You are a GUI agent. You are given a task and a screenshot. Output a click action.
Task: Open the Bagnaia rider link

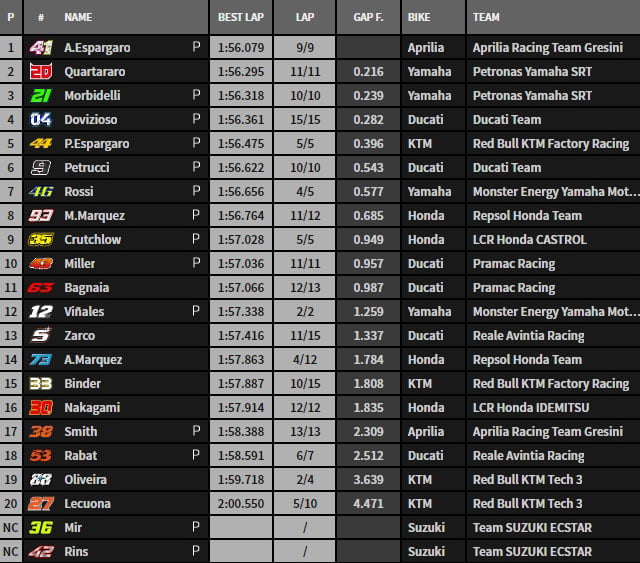point(87,288)
